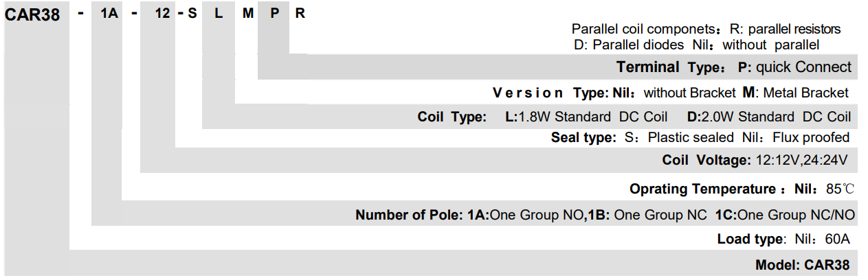Select the S seal code letter
This screenshot has width=868, height=280.
[x=192, y=14]
